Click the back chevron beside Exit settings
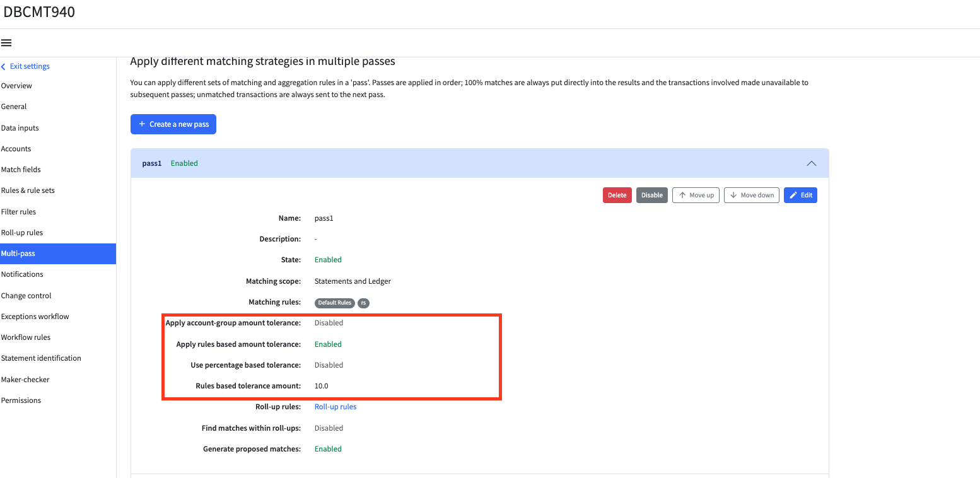The height and width of the screenshot is (478, 980). pyautogui.click(x=4, y=66)
